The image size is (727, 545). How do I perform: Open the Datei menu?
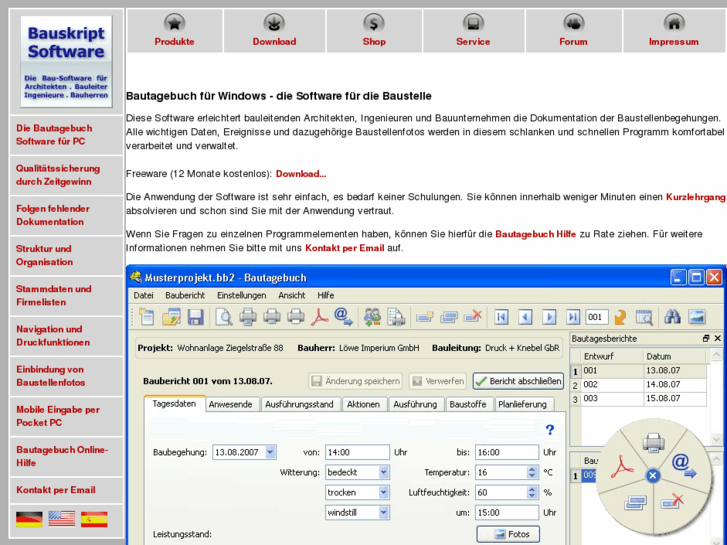tap(143, 295)
